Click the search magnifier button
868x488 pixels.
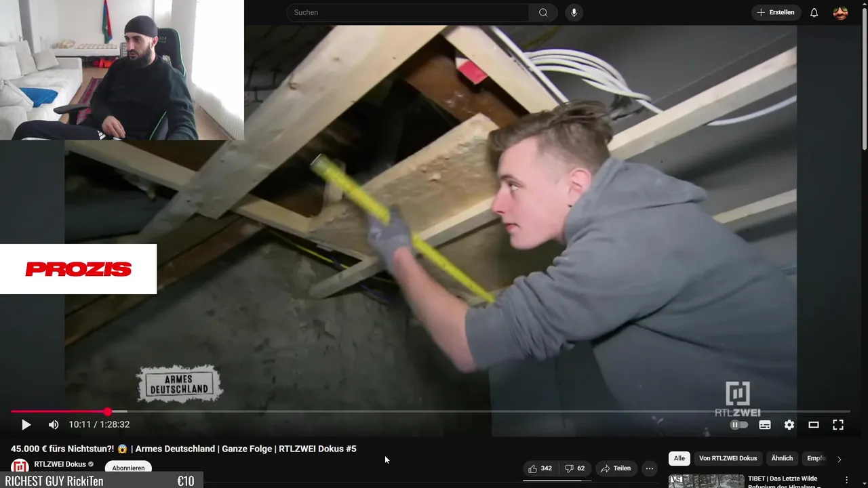[x=543, y=12]
